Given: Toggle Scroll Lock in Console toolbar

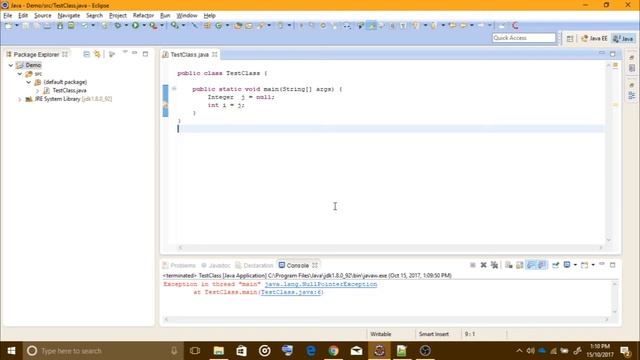Looking at the screenshot, I should coord(520,265).
